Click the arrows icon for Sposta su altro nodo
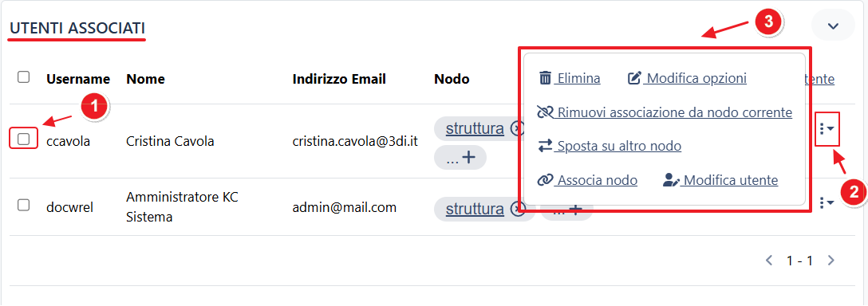This screenshot has height=306, width=868. point(545,146)
